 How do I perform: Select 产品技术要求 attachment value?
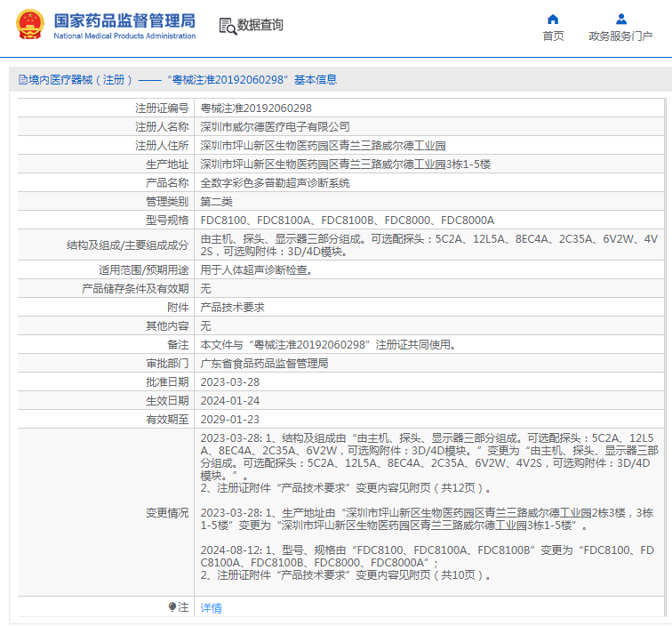point(232,308)
